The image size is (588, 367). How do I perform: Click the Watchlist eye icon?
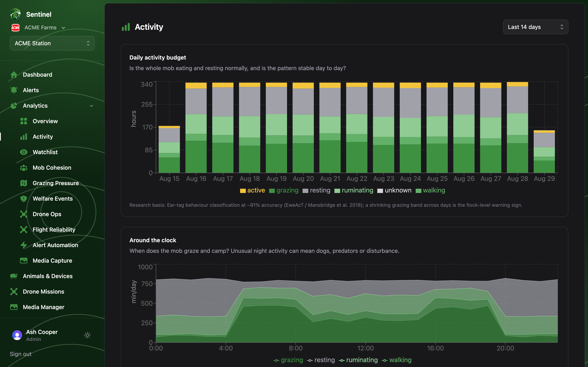click(x=23, y=152)
